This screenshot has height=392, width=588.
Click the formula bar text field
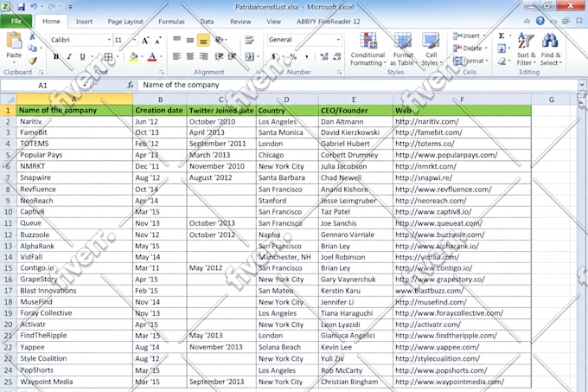pyautogui.click(x=358, y=85)
